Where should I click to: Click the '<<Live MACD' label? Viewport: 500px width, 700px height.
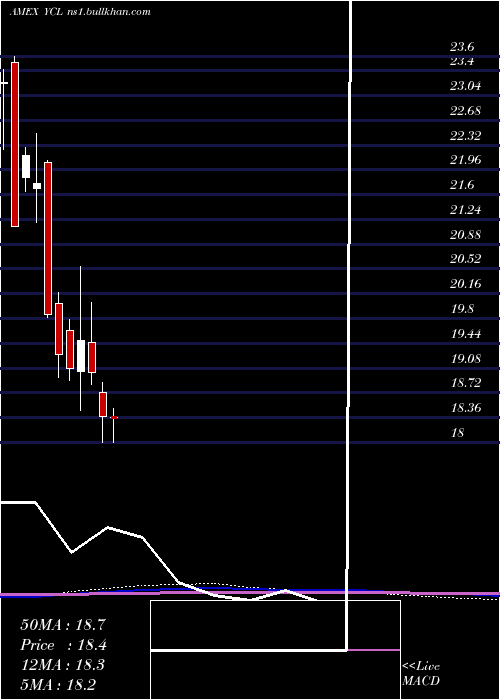click(x=421, y=674)
